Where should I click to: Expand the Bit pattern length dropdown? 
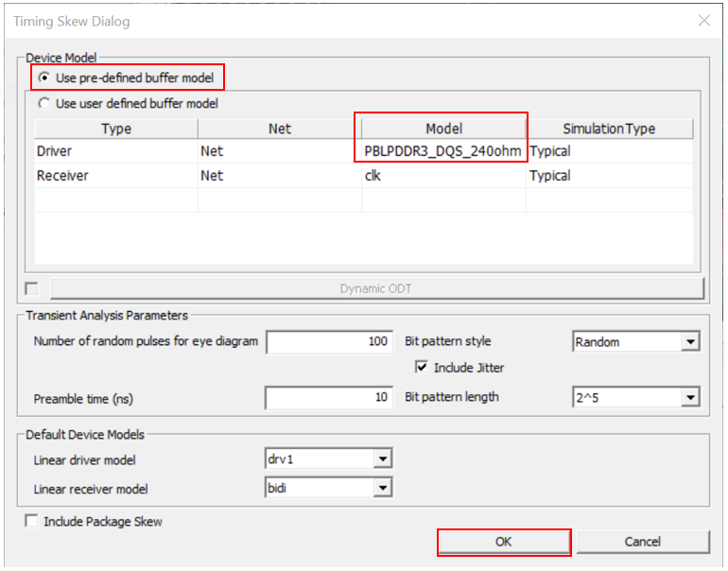click(690, 398)
